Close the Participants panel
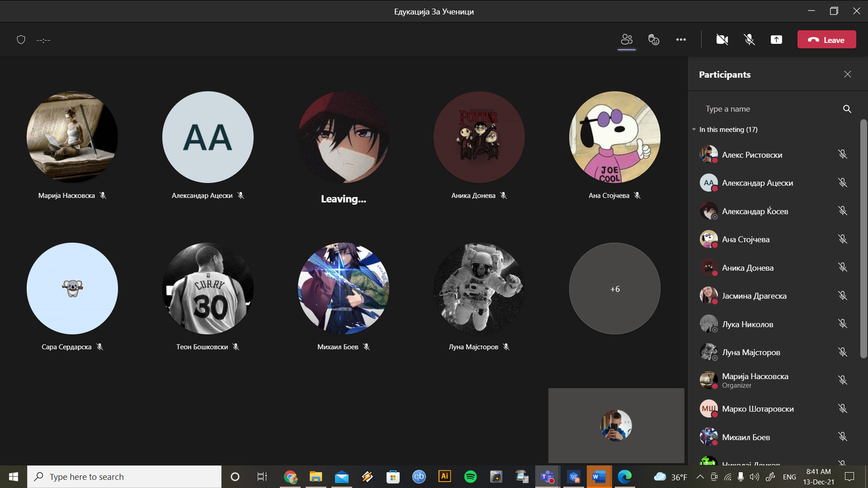 [847, 74]
